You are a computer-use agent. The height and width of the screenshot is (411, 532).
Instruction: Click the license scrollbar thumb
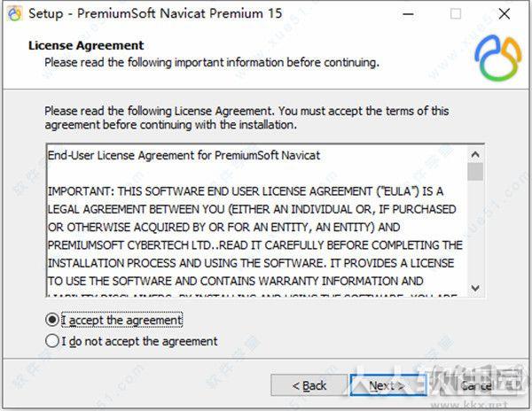475,172
